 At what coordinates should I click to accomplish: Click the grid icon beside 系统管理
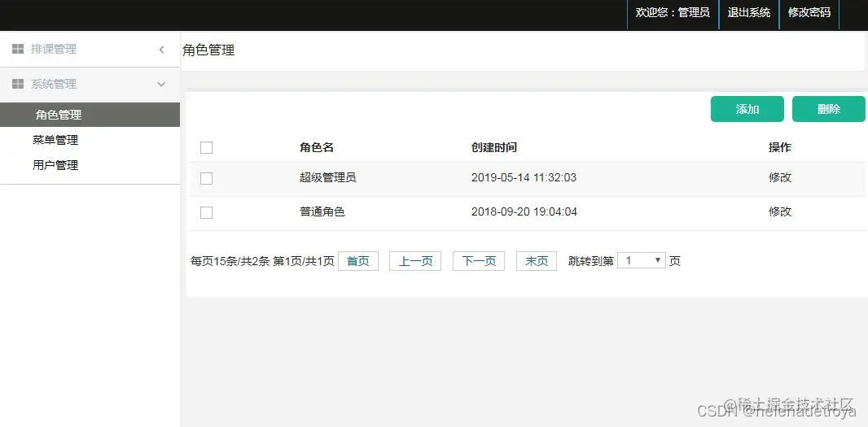pyautogui.click(x=18, y=84)
